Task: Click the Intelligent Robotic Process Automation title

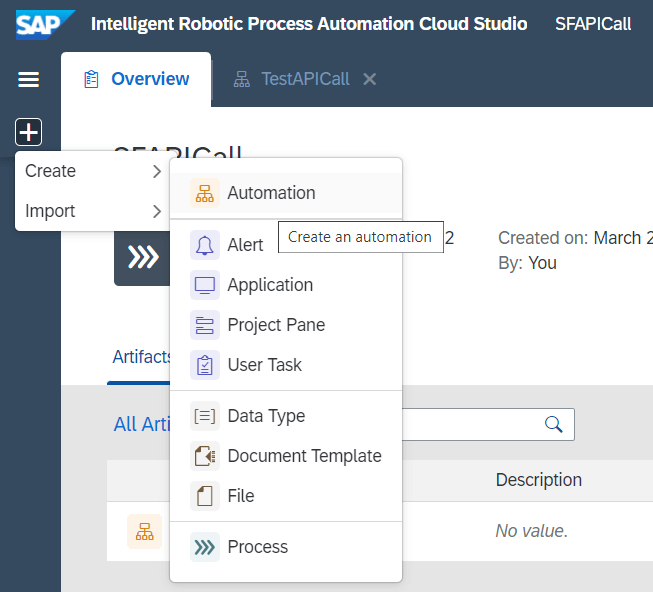Action: click(309, 24)
